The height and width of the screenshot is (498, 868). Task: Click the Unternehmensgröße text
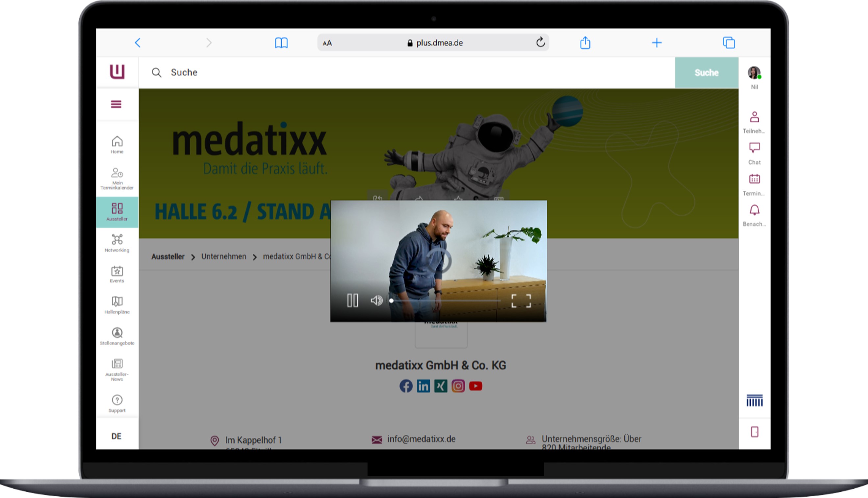tap(592, 442)
